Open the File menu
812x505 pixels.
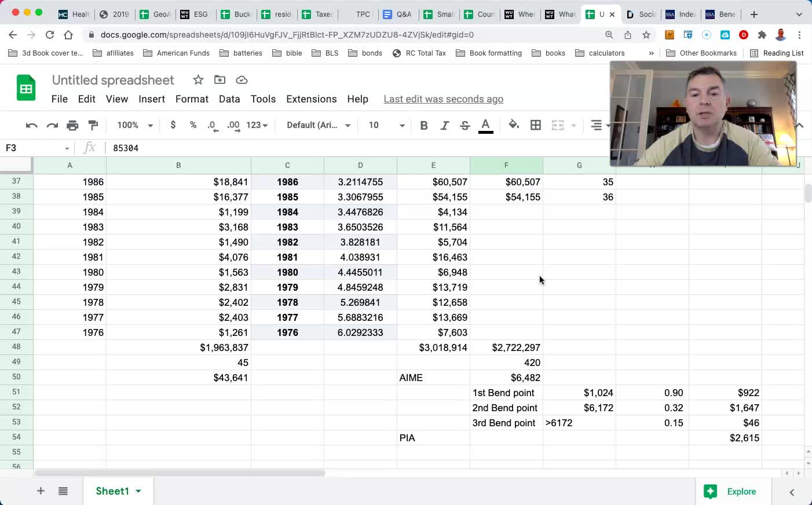(x=59, y=99)
